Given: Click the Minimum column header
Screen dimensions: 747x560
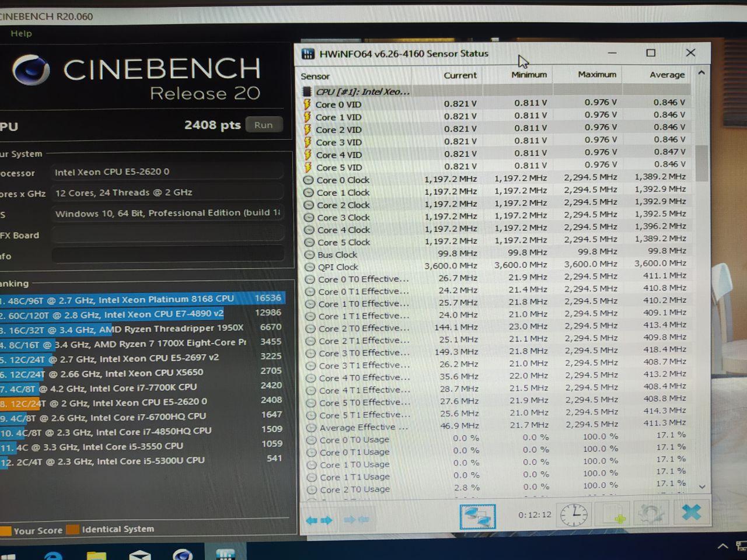Looking at the screenshot, I should click(529, 75).
